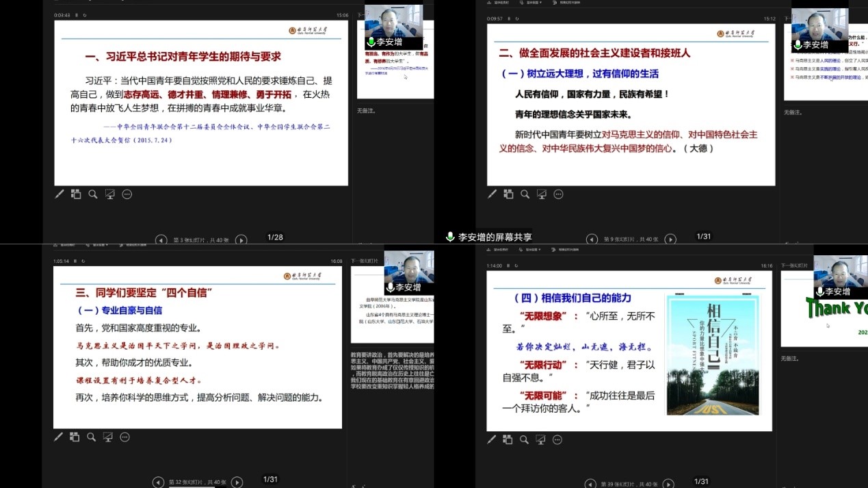Viewport: 868px width, 488px height.
Task: Go to next slide from slide 3 of 40
Action: click(241, 240)
